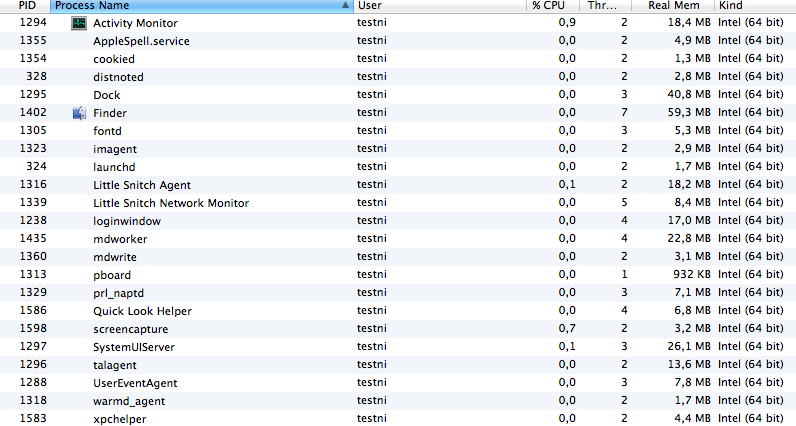
Task: Select the distnoted process
Action: click(118, 77)
